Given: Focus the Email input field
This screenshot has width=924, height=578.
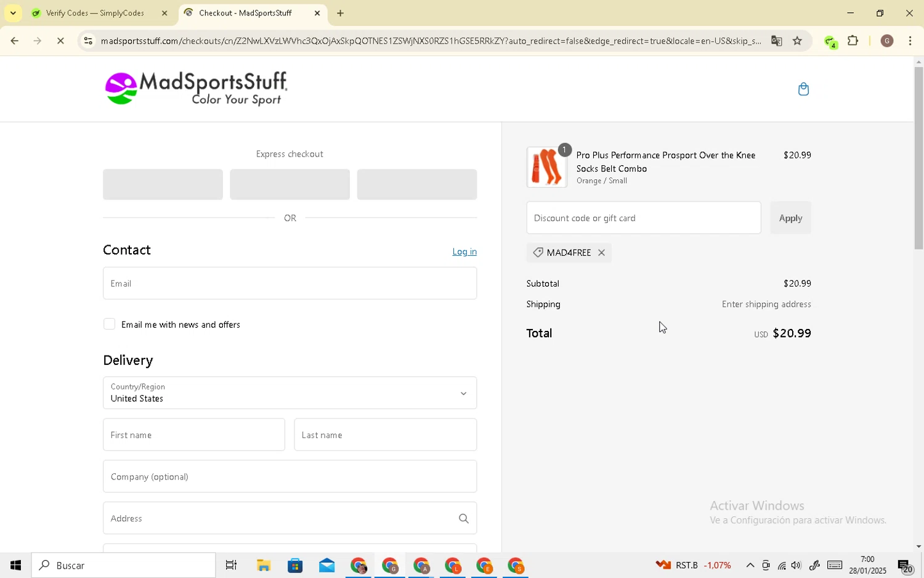Looking at the screenshot, I should point(290,283).
